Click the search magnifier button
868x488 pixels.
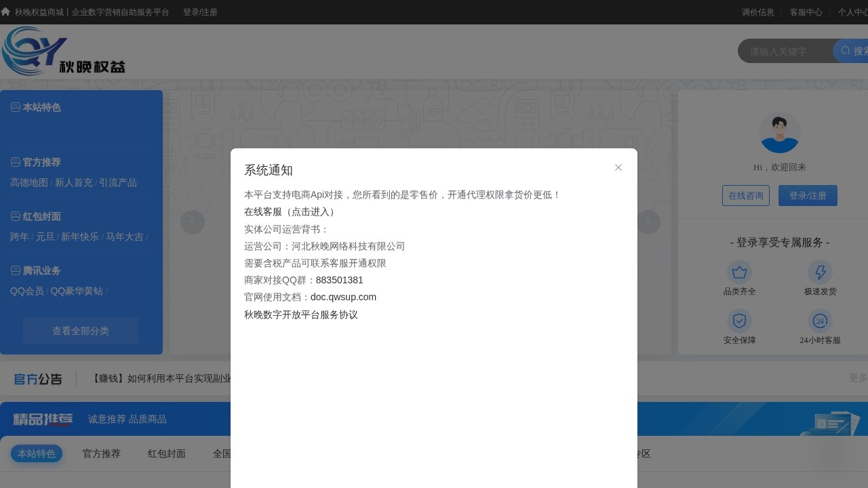click(852, 51)
